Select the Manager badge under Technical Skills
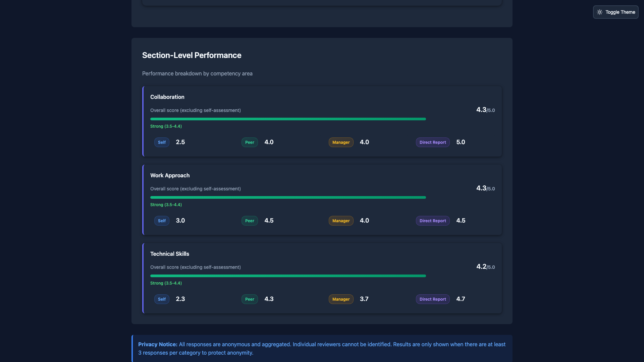Image resolution: width=644 pixels, height=362 pixels. 341,299
